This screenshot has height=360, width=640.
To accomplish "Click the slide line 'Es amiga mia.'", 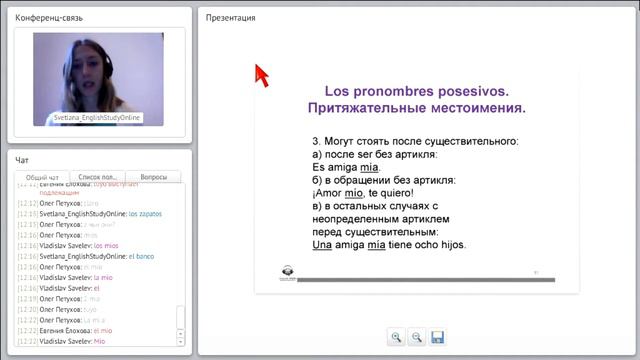I will 346,167.
